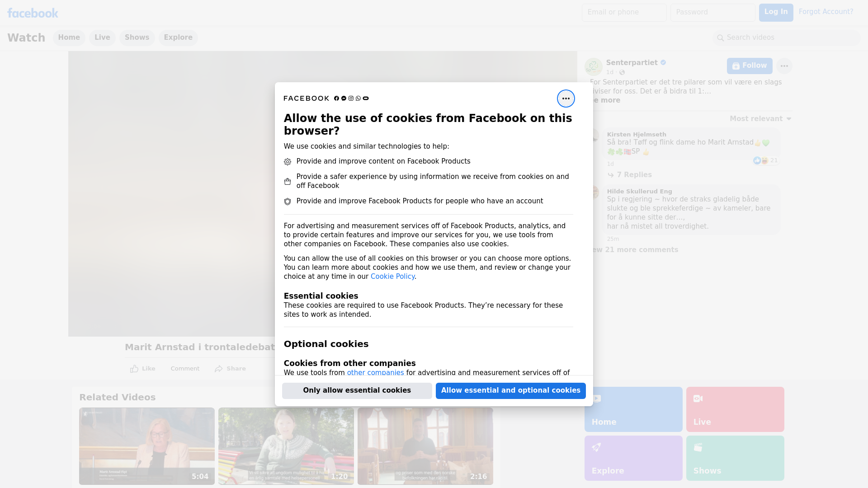This screenshot has height=488, width=868.
Task: Click the Marit Arnstad video title
Action: tap(200, 347)
